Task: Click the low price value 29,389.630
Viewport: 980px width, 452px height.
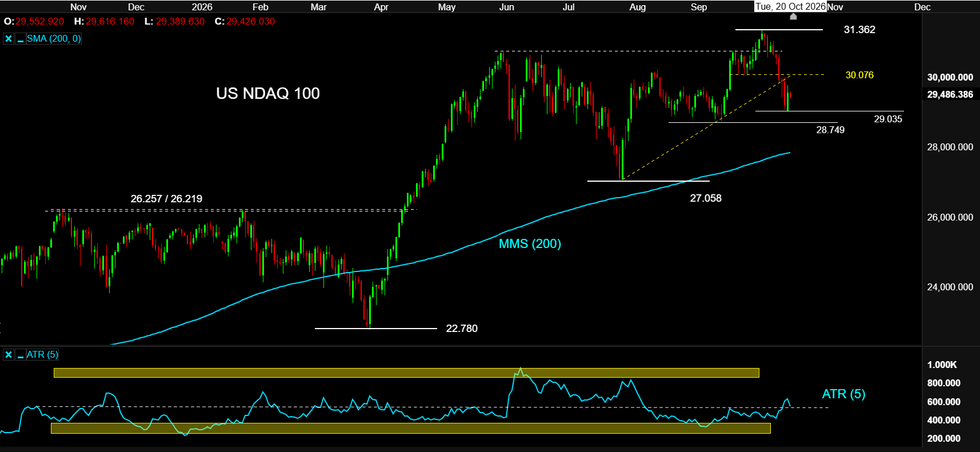Action: coord(180,22)
